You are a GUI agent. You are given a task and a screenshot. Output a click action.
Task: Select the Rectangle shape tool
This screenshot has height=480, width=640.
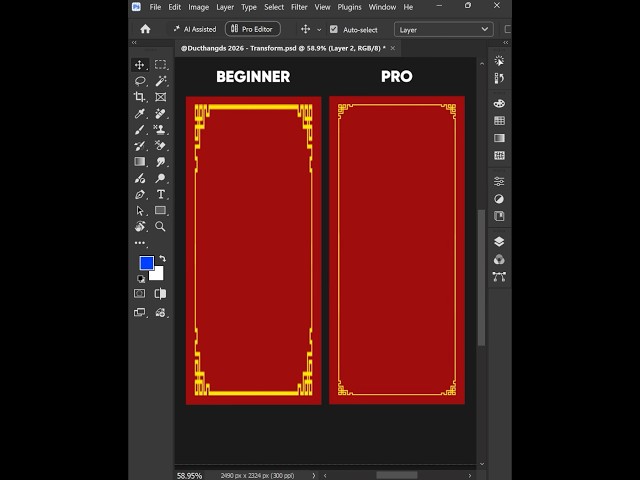(160, 210)
